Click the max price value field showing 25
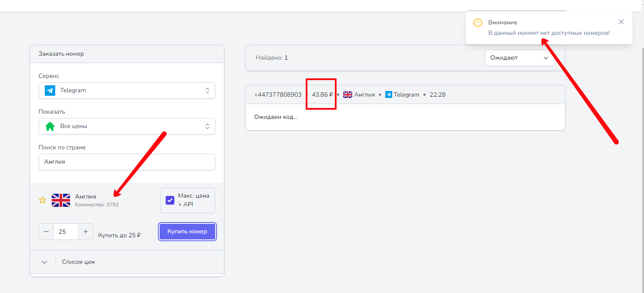 click(66, 232)
